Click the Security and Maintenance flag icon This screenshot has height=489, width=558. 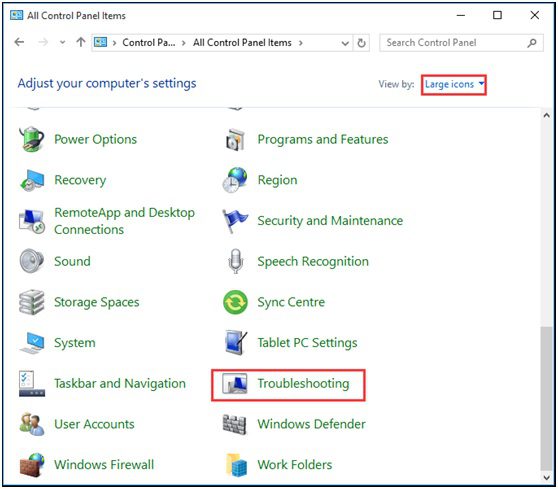click(235, 221)
